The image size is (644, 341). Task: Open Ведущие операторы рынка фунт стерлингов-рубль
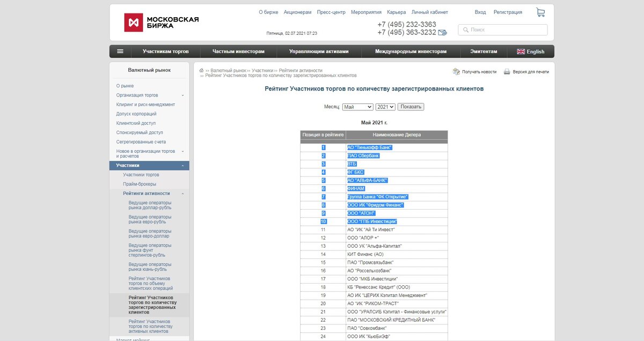click(150, 250)
